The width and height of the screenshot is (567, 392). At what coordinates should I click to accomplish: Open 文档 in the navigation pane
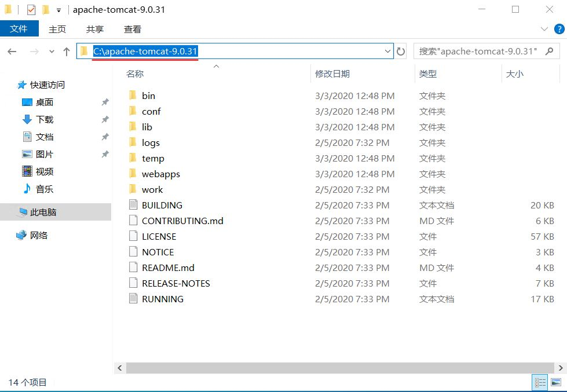click(x=44, y=137)
